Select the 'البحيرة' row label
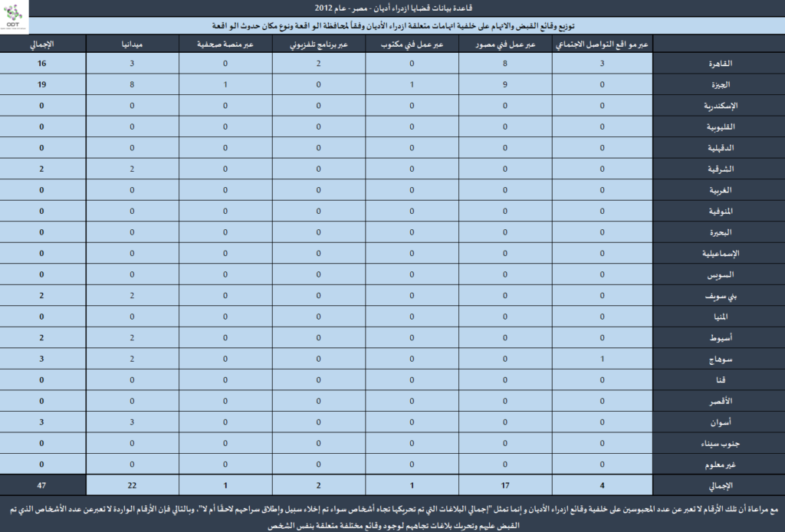 click(x=721, y=232)
